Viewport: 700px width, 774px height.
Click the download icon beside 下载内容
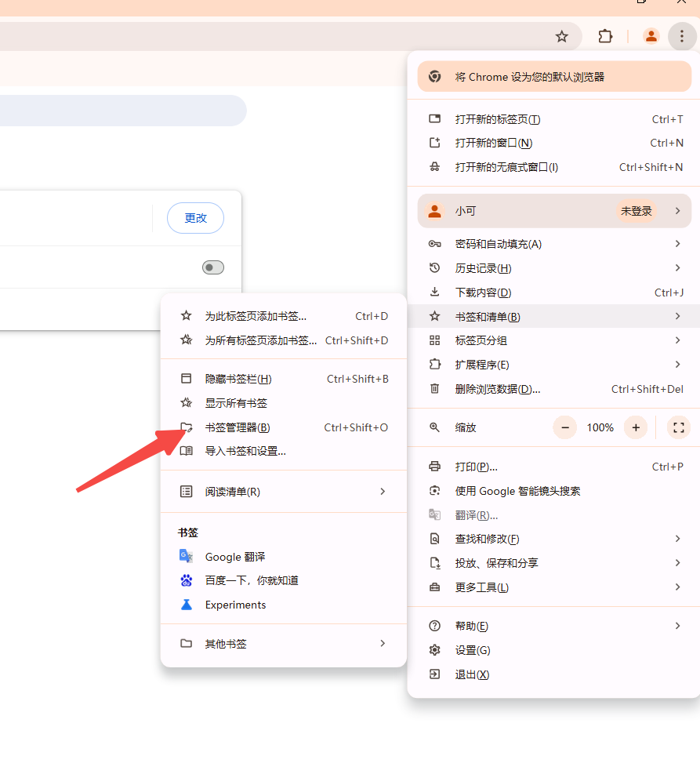point(434,293)
